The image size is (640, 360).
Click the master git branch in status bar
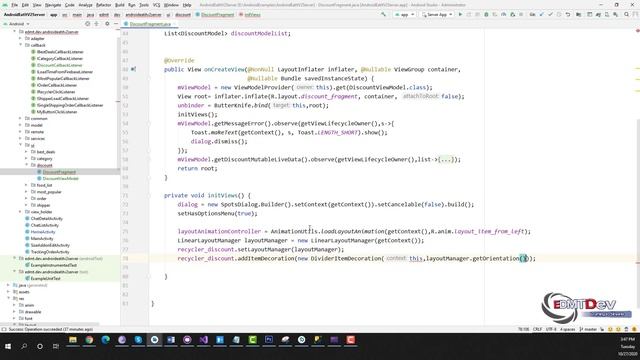tap(588, 329)
